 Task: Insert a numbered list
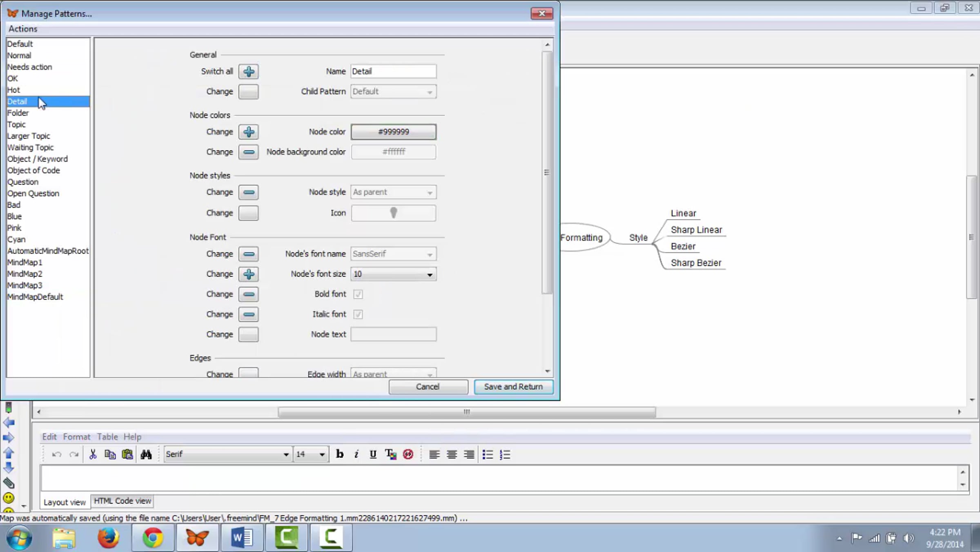505,454
